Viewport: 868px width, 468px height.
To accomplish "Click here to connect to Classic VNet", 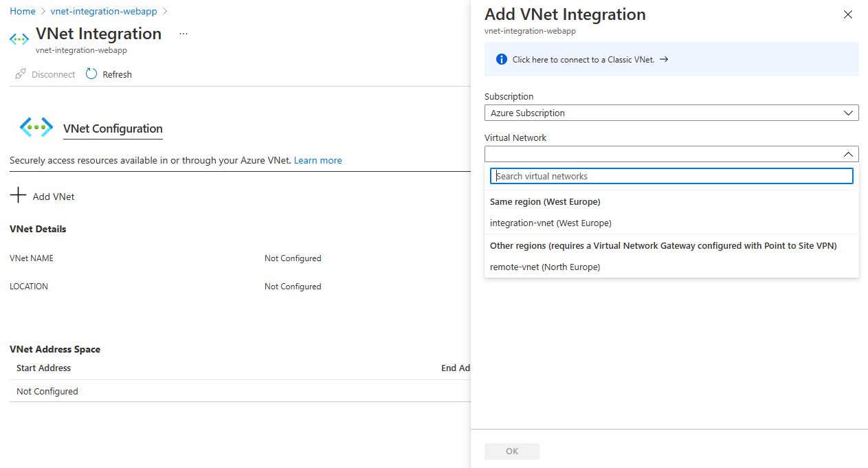I will [583, 60].
